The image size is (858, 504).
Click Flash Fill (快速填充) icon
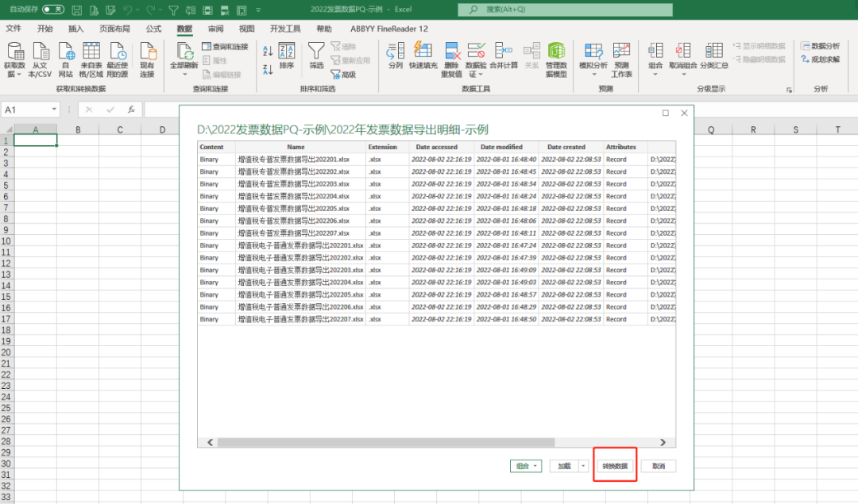(423, 56)
